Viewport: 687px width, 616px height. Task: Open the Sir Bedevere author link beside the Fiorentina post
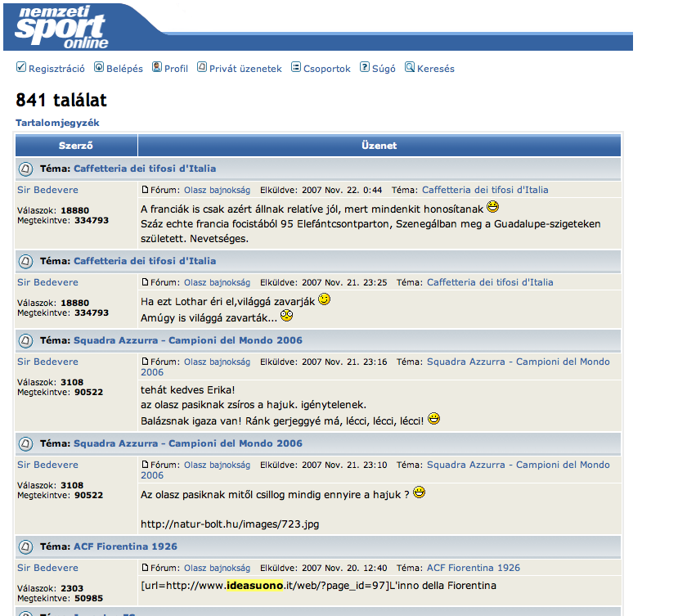pos(48,568)
